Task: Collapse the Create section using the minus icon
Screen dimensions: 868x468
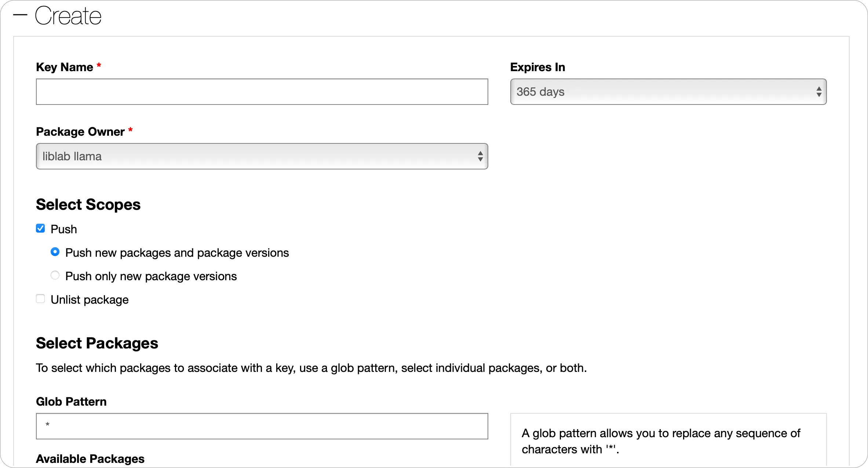Action: pos(20,15)
